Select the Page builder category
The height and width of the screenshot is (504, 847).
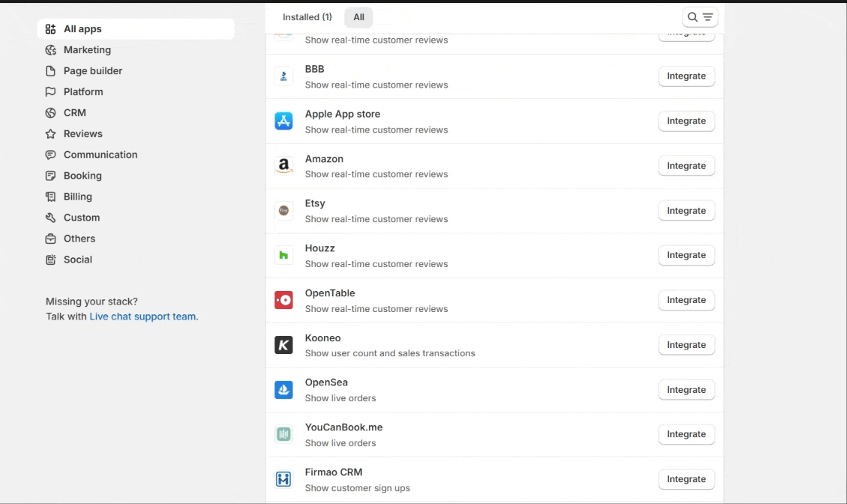tap(92, 71)
